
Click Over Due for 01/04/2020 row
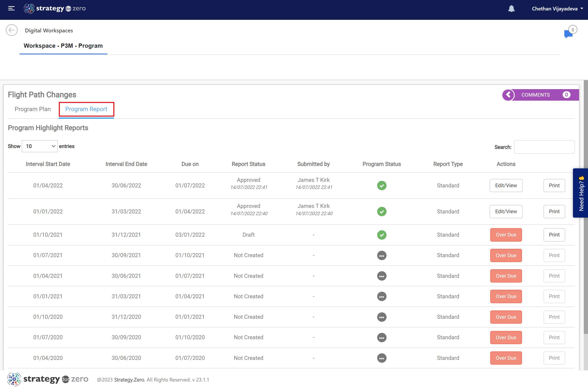pyautogui.click(x=506, y=358)
